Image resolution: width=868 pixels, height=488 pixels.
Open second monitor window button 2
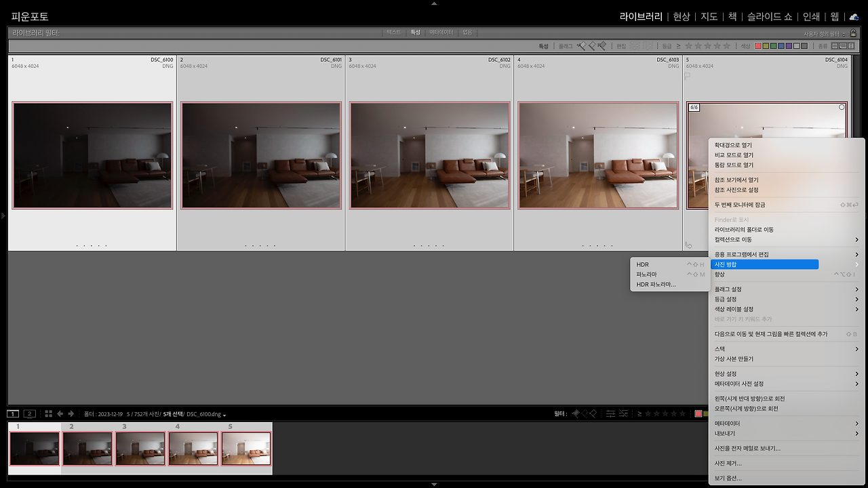(29, 413)
